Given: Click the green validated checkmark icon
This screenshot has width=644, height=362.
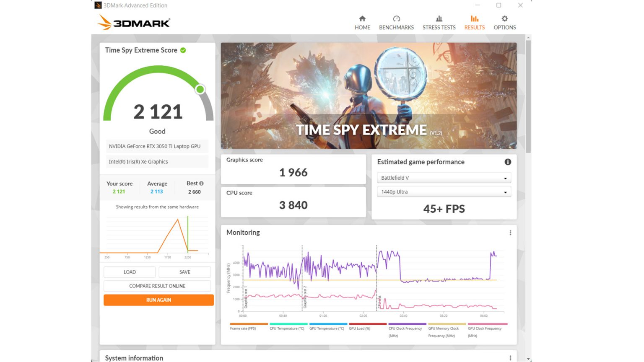Looking at the screenshot, I should pyautogui.click(x=183, y=50).
